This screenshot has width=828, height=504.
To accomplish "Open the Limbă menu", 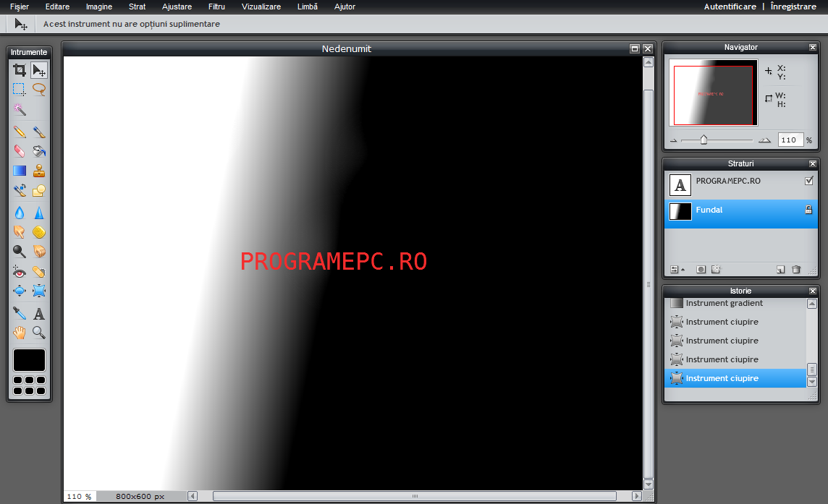I will pos(308,7).
